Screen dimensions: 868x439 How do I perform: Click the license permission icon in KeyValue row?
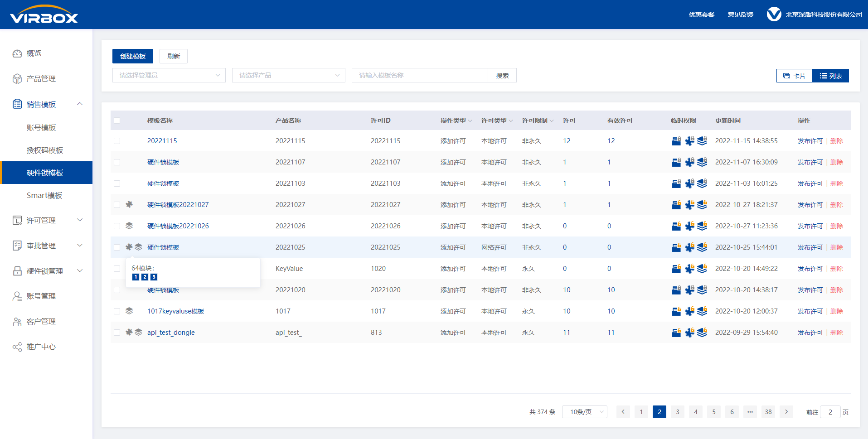pyautogui.click(x=676, y=269)
